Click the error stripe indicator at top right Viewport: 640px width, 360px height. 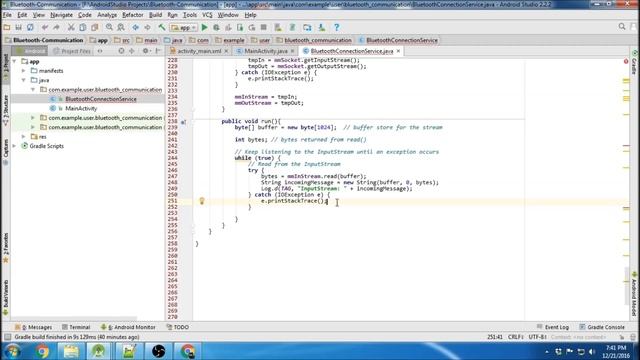pyautogui.click(x=626, y=61)
